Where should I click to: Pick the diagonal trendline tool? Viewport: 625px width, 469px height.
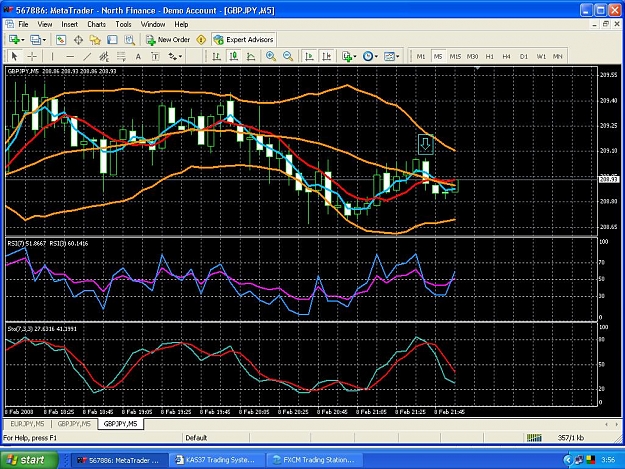point(87,56)
